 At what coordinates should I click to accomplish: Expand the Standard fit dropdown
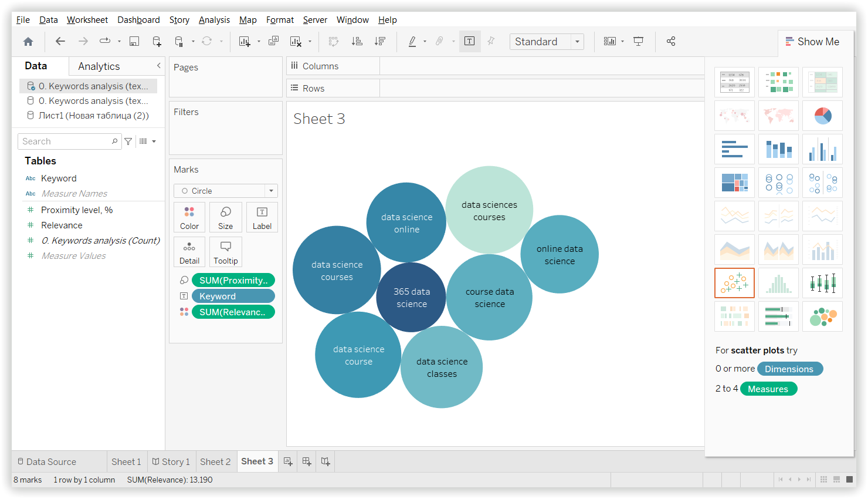[577, 42]
